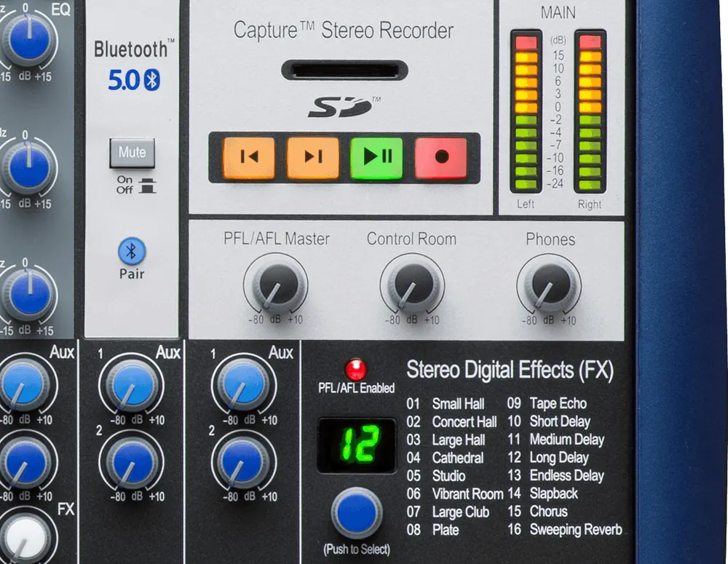This screenshot has height=564, width=728.
Task: Click Aux 2 knob under the Bluetooth channel
Action: [x=131, y=461]
